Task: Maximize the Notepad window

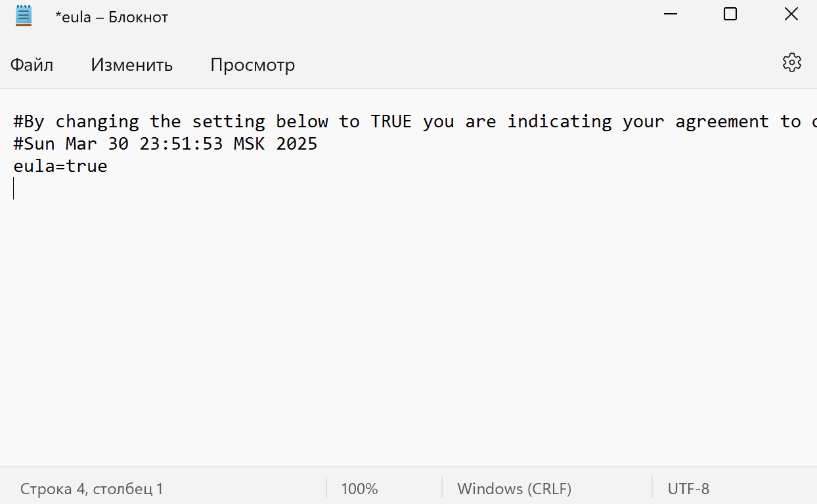Action: point(730,14)
